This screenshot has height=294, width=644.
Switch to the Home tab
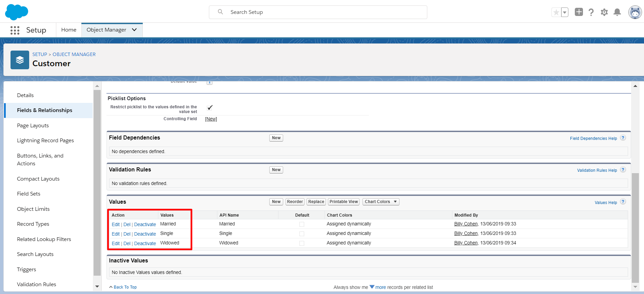[69, 30]
